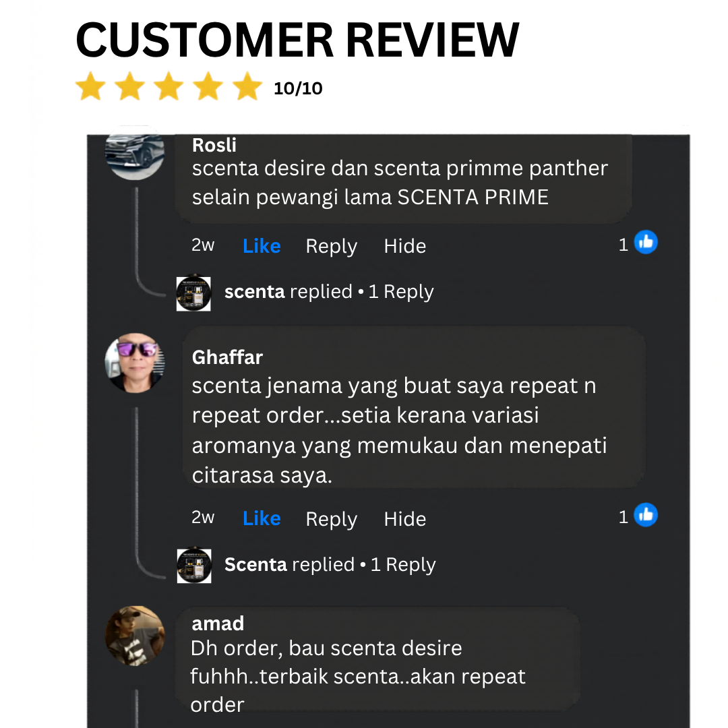Reply to Ghaffar's comment

tap(331, 519)
